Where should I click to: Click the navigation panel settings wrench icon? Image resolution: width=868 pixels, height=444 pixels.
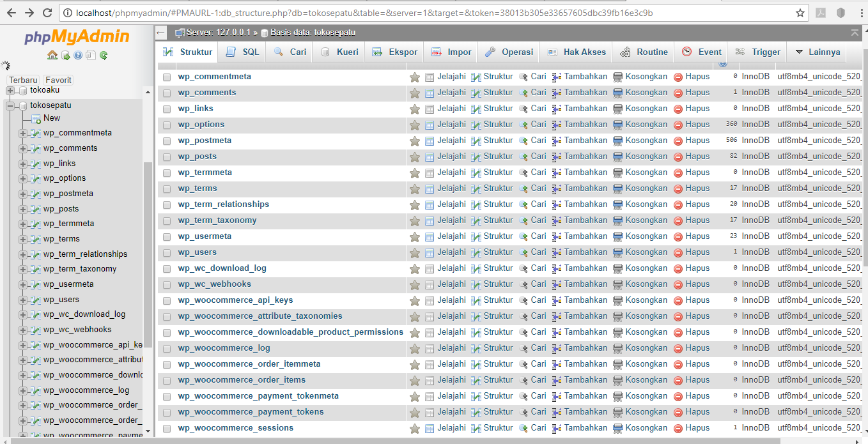click(x=6, y=66)
